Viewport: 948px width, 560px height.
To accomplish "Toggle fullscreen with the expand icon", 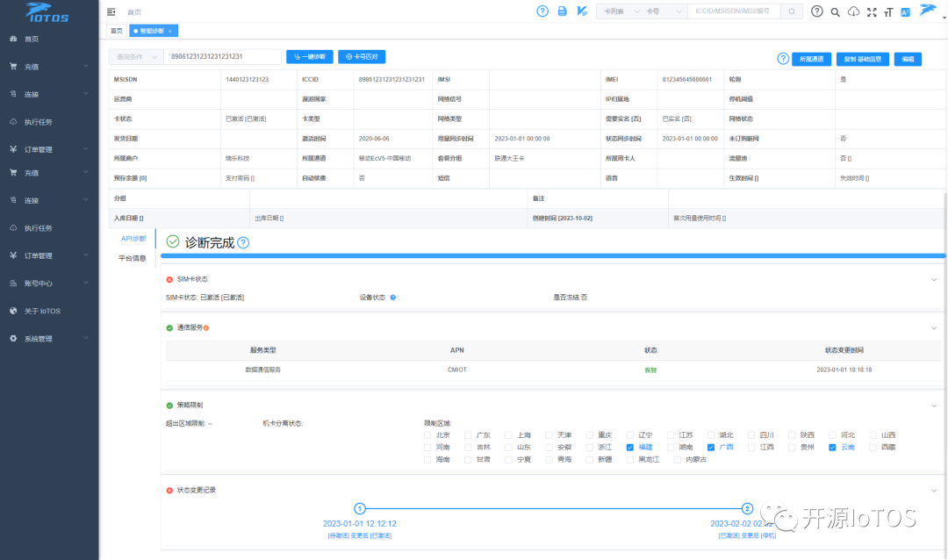I will [872, 11].
